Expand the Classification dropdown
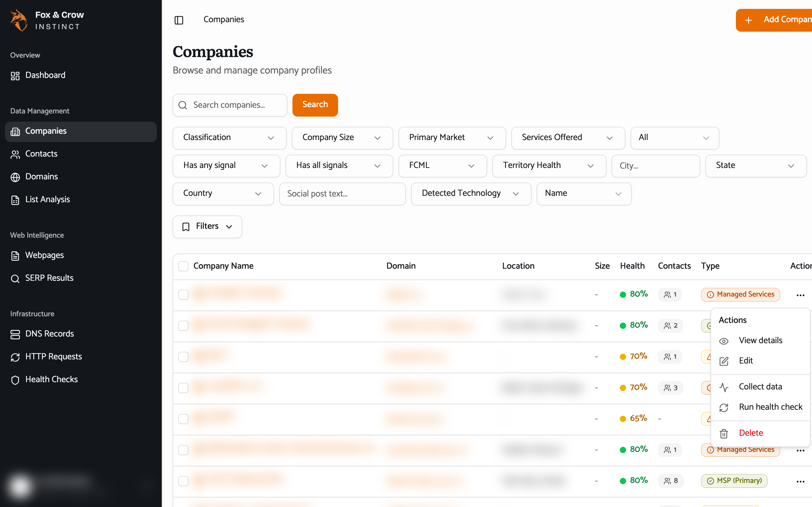Screen dimensions: 812x507 point(230,138)
